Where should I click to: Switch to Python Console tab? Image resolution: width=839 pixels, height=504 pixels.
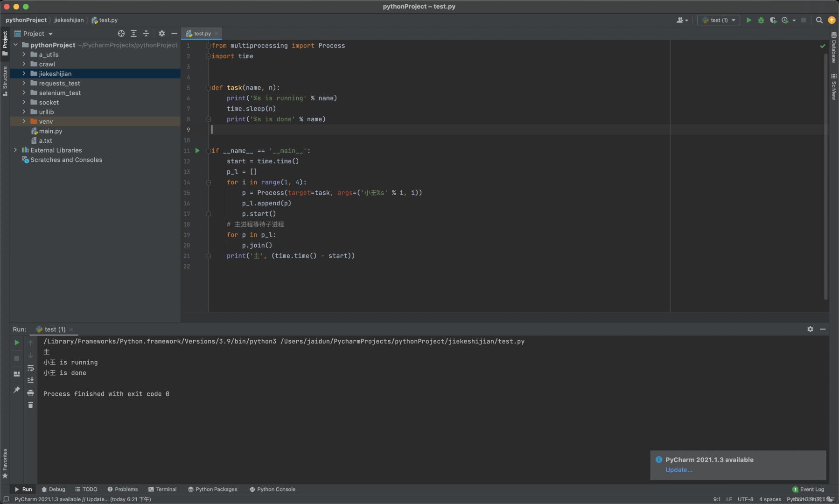272,489
